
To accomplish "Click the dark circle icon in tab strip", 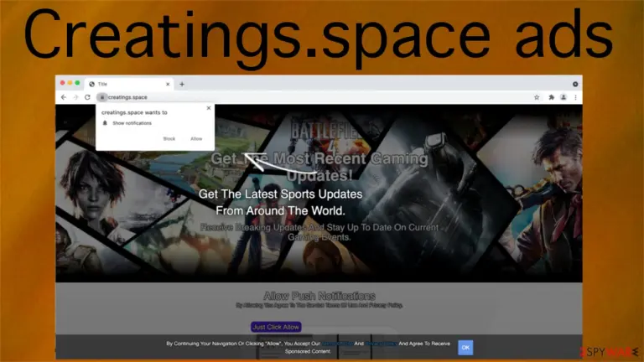I will click(x=575, y=84).
